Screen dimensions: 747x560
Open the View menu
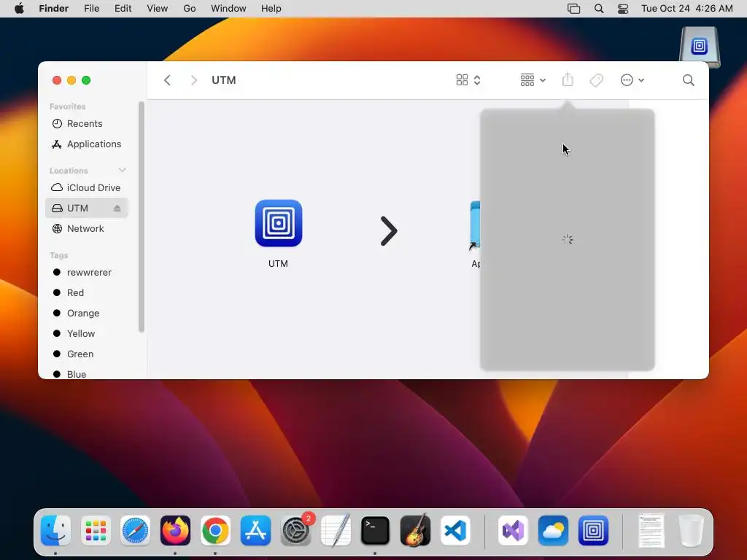pos(158,9)
